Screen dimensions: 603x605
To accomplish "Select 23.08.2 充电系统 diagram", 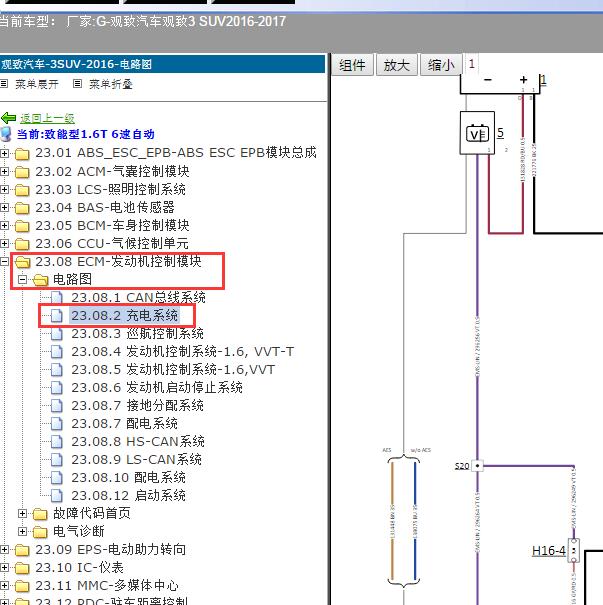I will [x=125, y=316].
